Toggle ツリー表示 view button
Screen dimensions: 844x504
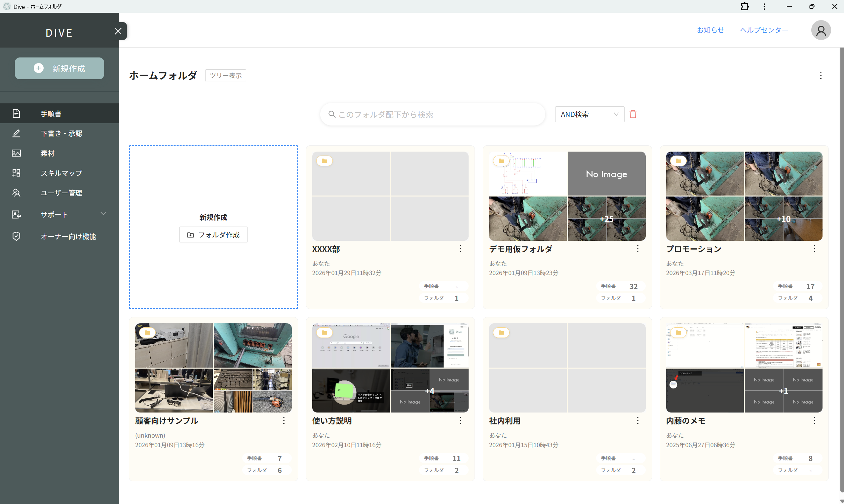[225, 75]
